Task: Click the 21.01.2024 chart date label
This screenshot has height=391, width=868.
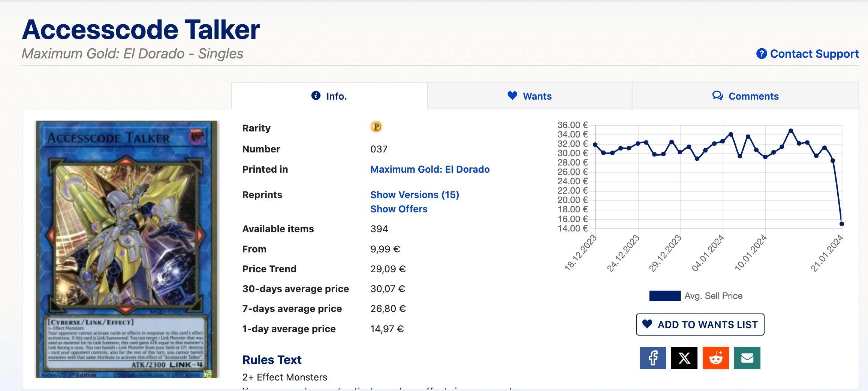Action: click(x=827, y=253)
